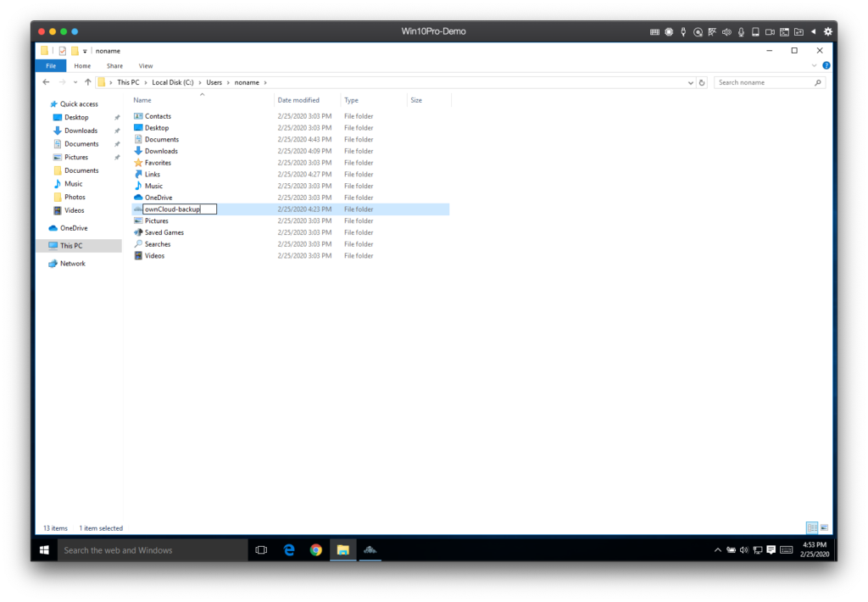Select Network in navigation pane
The width and height of the screenshot is (868, 602).
pos(73,264)
